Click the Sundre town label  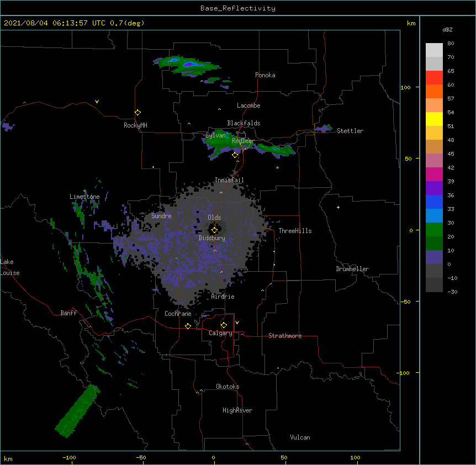[x=161, y=216]
